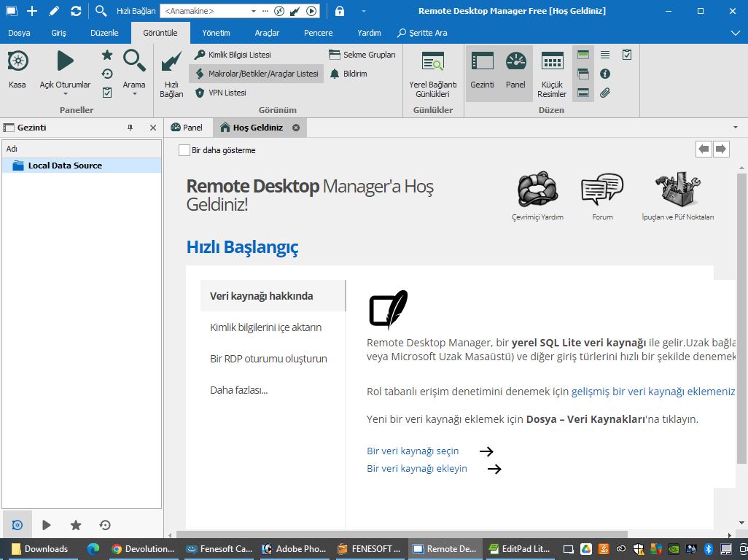Close the Hoş Geldiniz tab
This screenshot has height=560, width=748.
point(296,128)
